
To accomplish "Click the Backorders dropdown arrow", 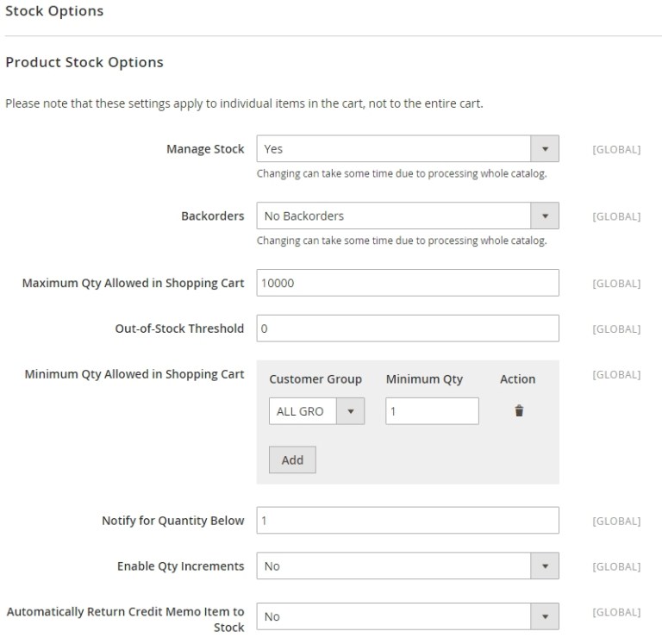I will click(544, 216).
